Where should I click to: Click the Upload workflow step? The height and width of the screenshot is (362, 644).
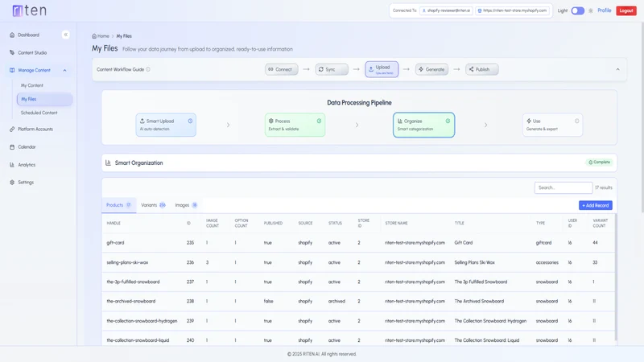click(x=382, y=69)
